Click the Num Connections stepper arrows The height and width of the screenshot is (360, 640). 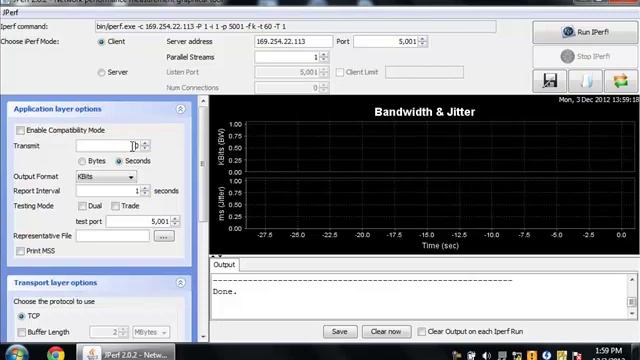coord(324,88)
